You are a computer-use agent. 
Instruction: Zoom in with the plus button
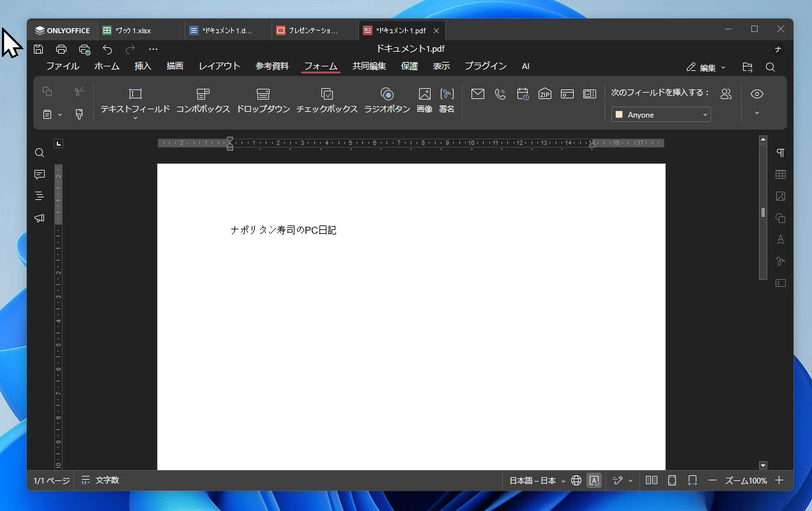779,480
